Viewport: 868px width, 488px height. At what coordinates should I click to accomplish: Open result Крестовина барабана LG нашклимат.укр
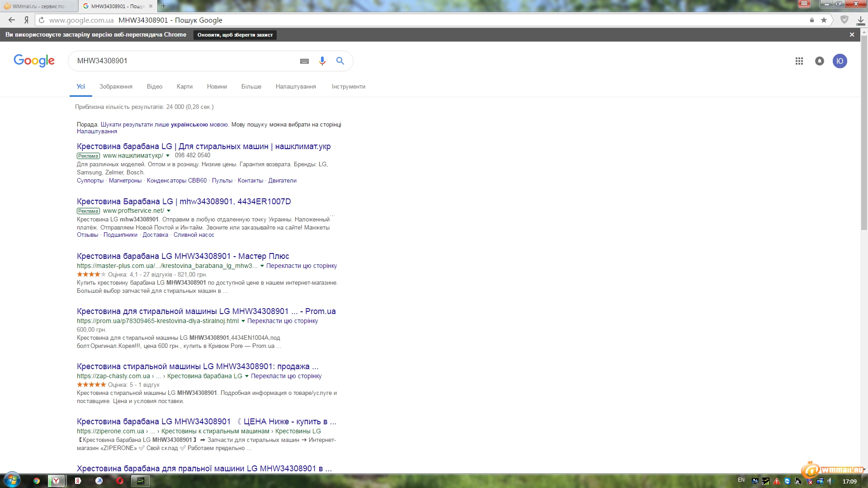tap(203, 146)
